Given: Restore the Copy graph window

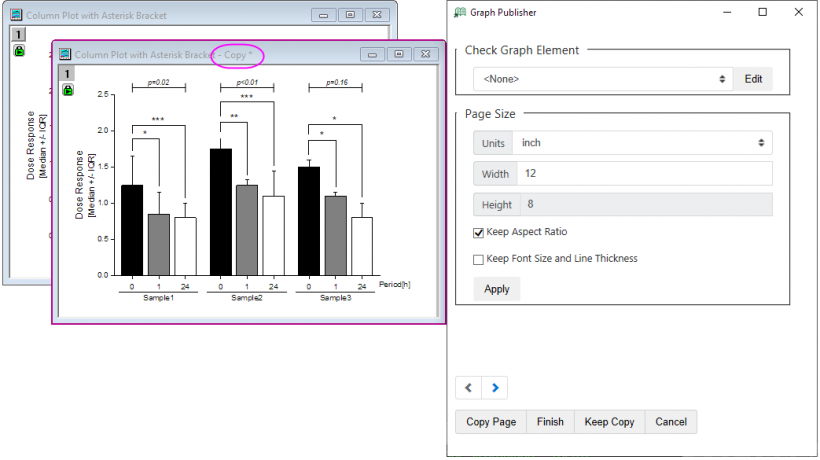Looking at the screenshot, I should click(x=399, y=54).
